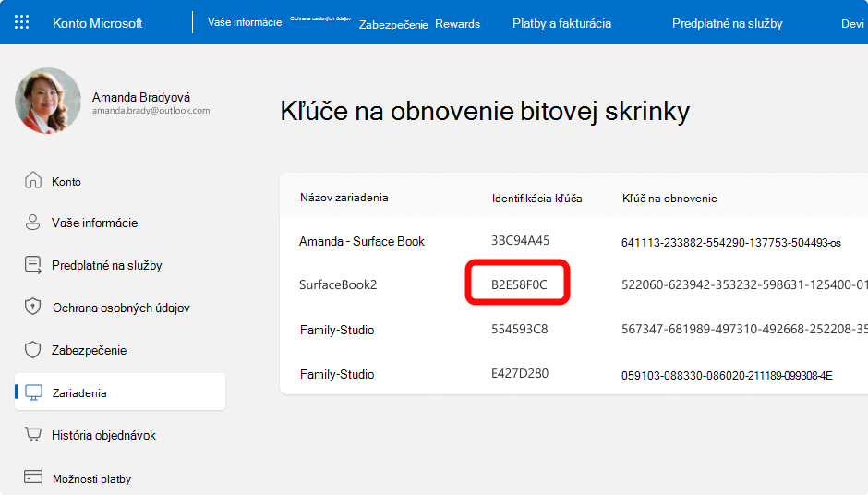Click the name Amanda Bradyová
868x495 pixels.
(x=141, y=97)
